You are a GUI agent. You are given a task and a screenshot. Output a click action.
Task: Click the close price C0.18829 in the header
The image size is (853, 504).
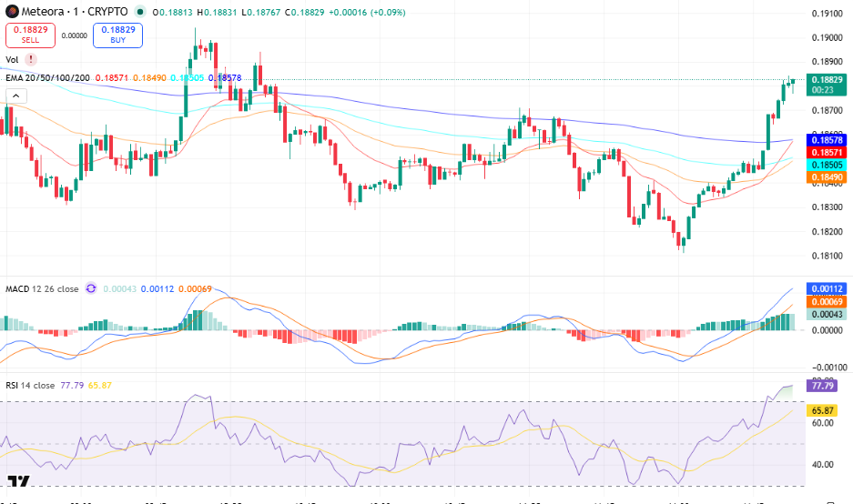[305, 12]
